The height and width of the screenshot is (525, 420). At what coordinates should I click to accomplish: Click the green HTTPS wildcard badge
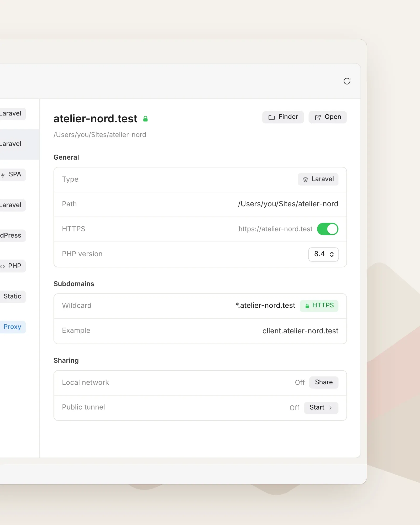[x=319, y=306]
